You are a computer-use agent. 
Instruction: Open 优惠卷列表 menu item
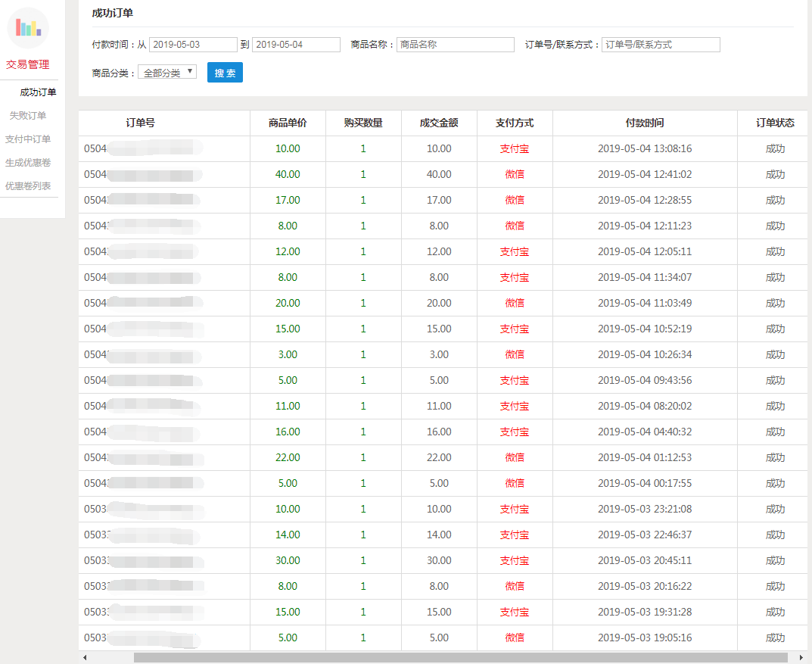coord(28,186)
